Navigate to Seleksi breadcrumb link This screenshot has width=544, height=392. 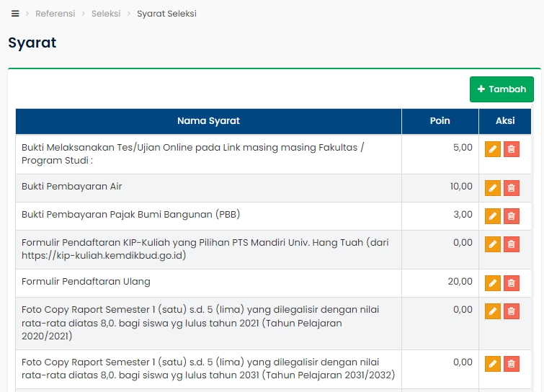pos(106,14)
